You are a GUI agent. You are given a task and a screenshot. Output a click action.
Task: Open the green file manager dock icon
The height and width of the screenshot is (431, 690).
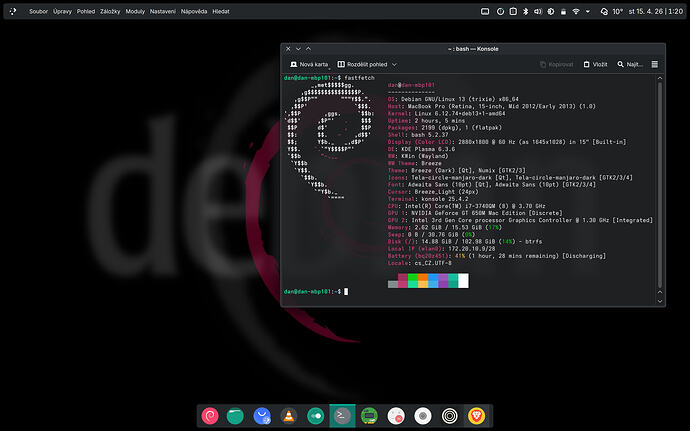point(235,416)
